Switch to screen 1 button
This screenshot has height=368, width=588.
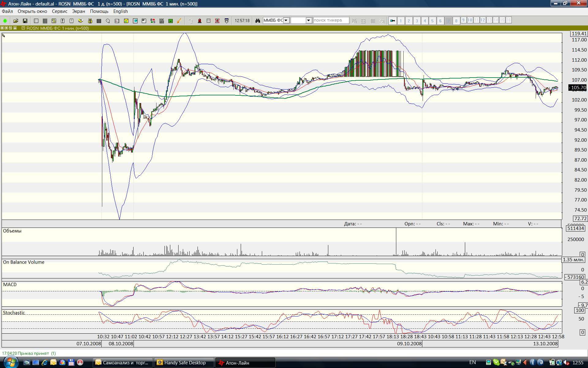[x=401, y=21]
